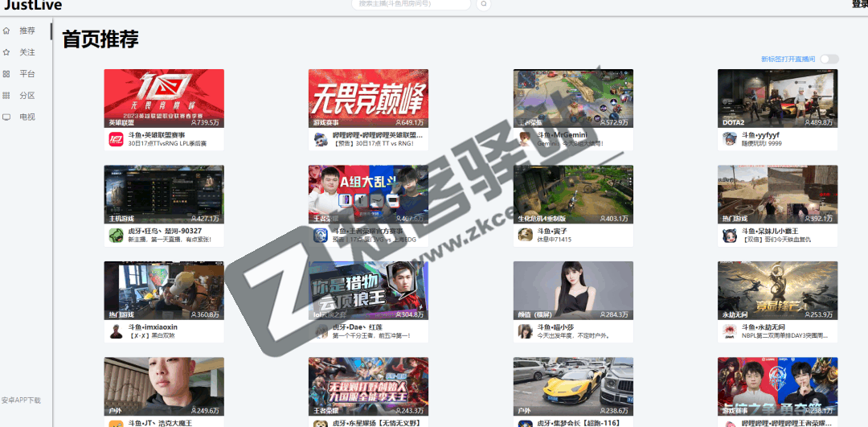Click the JustLive logo
Screen dimensions: 868x427
[32, 6]
